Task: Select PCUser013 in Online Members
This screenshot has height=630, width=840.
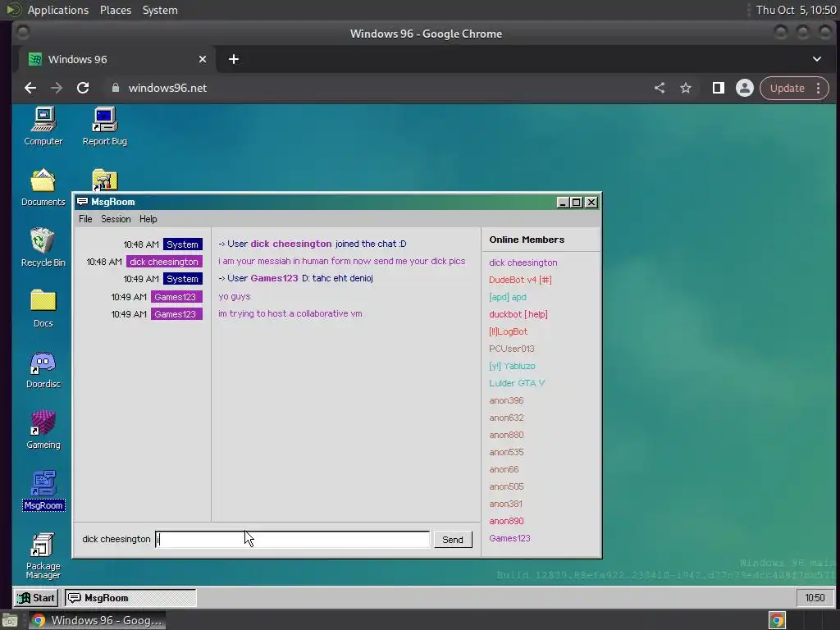Action: coord(512,349)
